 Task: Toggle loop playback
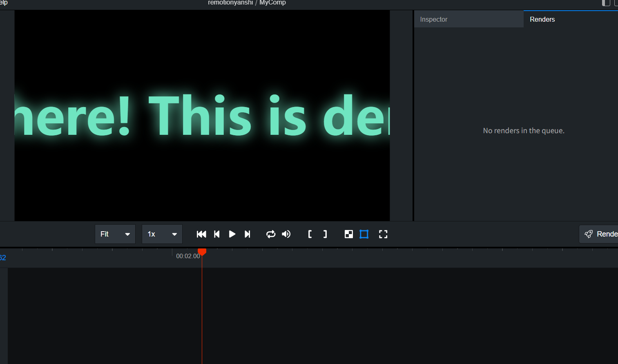pyautogui.click(x=270, y=234)
